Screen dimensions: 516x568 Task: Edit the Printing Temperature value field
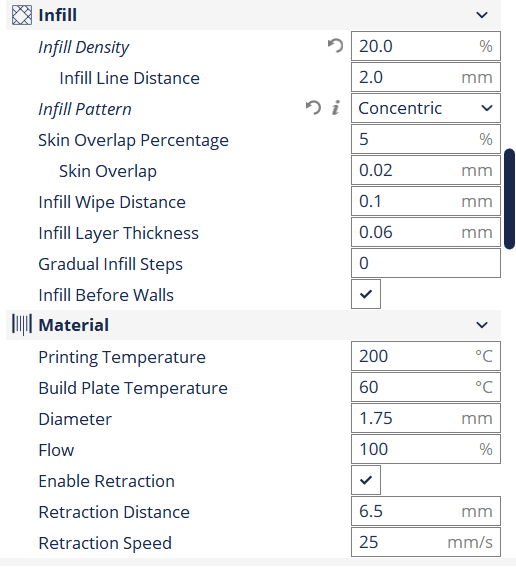(426, 356)
